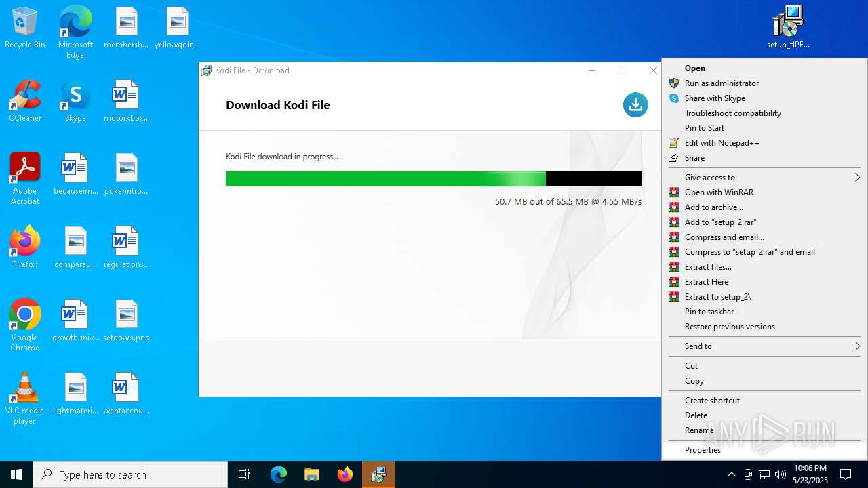Select the pokerintro... image file
This screenshot has height=488, width=868.
pyautogui.click(x=126, y=175)
